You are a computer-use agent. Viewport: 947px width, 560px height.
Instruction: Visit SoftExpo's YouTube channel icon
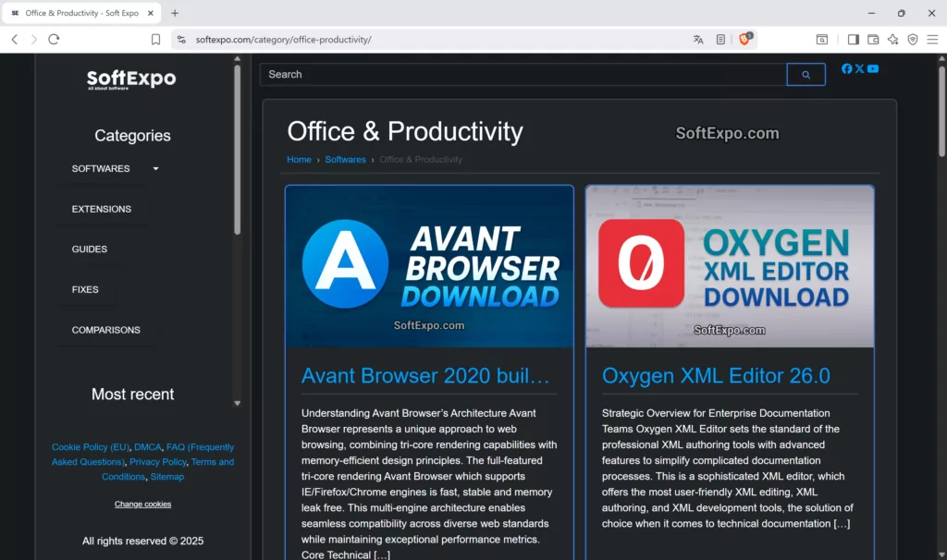pyautogui.click(x=873, y=68)
